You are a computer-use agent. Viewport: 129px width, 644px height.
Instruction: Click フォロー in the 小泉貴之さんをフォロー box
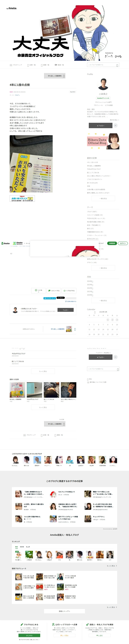(x=65, y=310)
